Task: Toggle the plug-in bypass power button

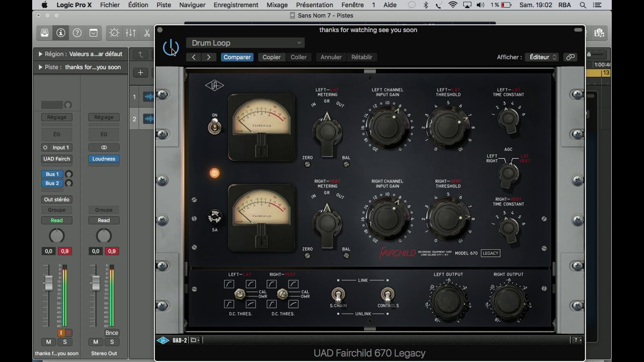Action: coord(171,48)
